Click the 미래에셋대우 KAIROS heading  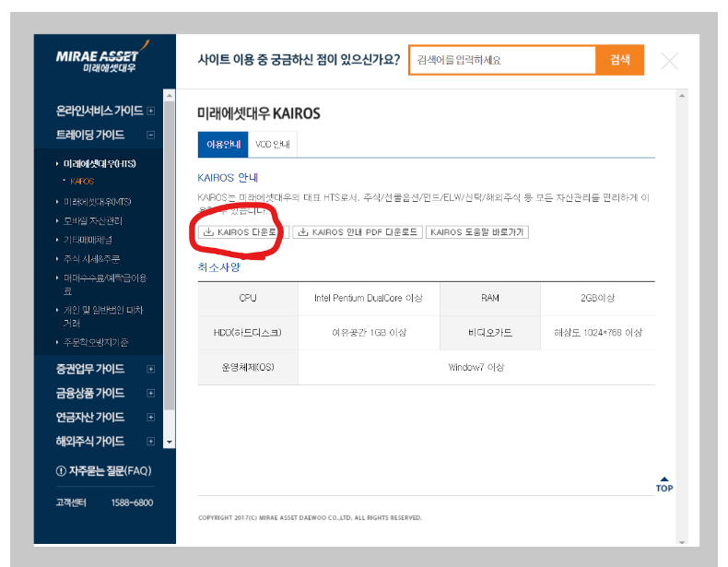pyautogui.click(x=259, y=113)
